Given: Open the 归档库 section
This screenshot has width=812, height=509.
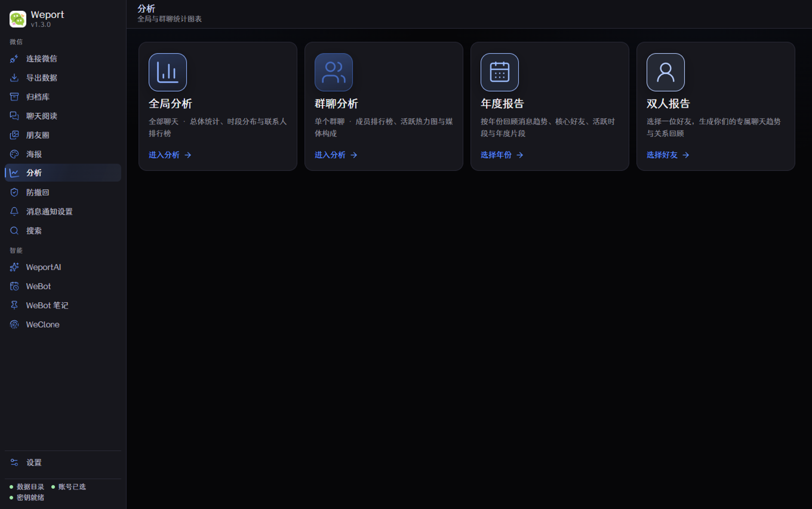Looking at the screenshot, I should (x=63, y=97).
